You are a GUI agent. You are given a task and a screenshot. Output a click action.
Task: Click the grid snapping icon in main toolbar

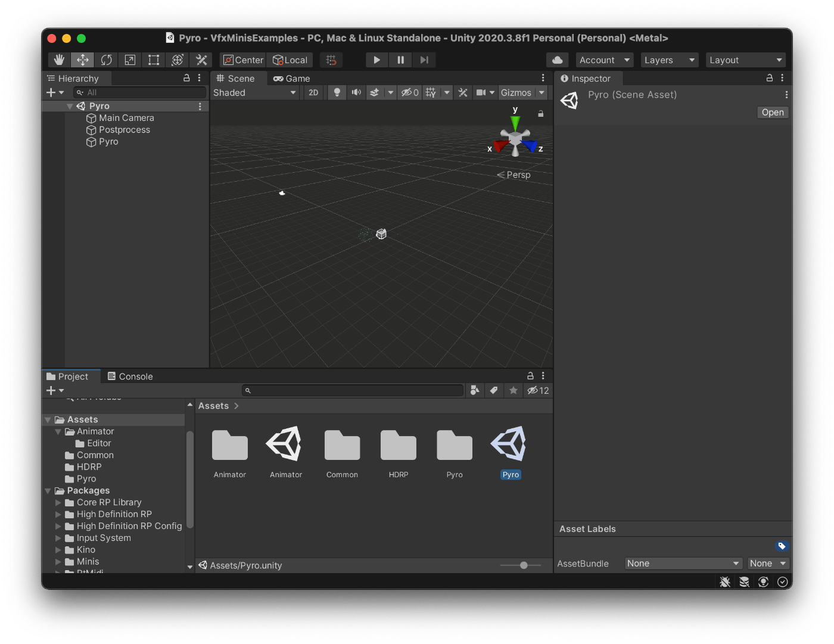331,60
